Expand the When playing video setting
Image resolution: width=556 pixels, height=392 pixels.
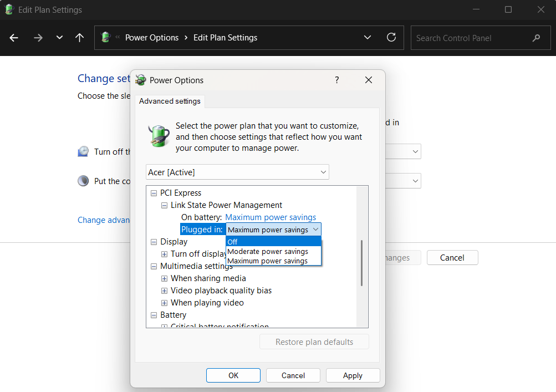tap(164, 302)
